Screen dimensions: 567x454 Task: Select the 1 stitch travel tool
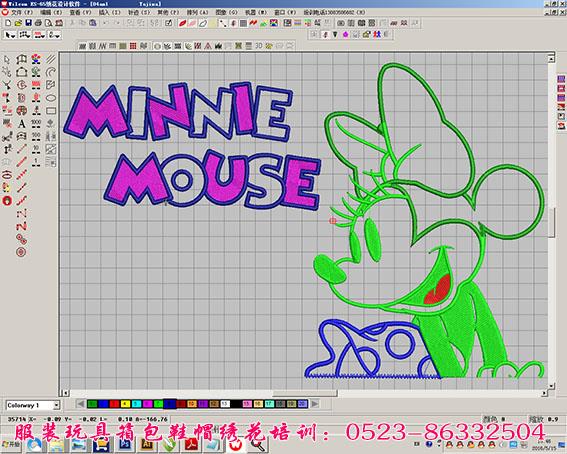coord(36,162)
